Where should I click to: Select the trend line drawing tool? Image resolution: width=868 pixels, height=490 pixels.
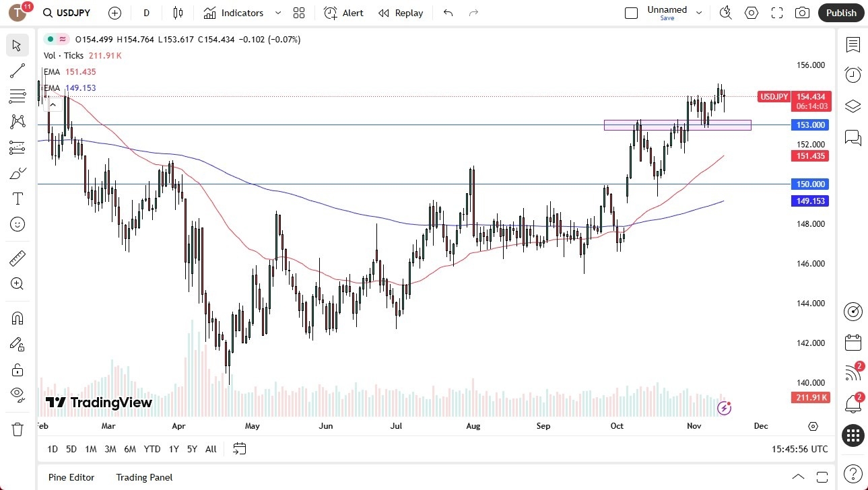coord(17,71)
